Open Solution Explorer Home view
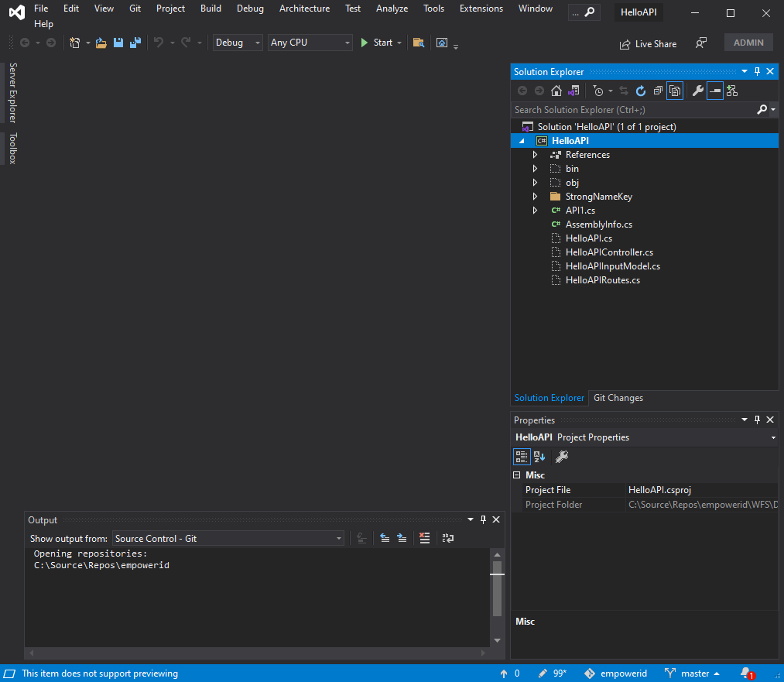 click(x=556, y=91)
